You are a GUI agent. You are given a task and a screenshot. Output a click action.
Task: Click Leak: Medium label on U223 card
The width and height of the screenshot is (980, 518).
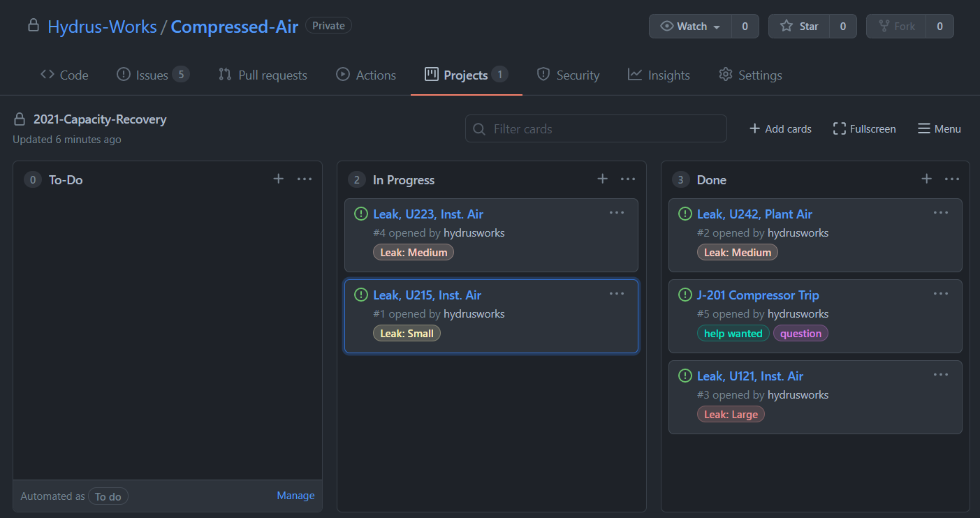tap(414, 253)
